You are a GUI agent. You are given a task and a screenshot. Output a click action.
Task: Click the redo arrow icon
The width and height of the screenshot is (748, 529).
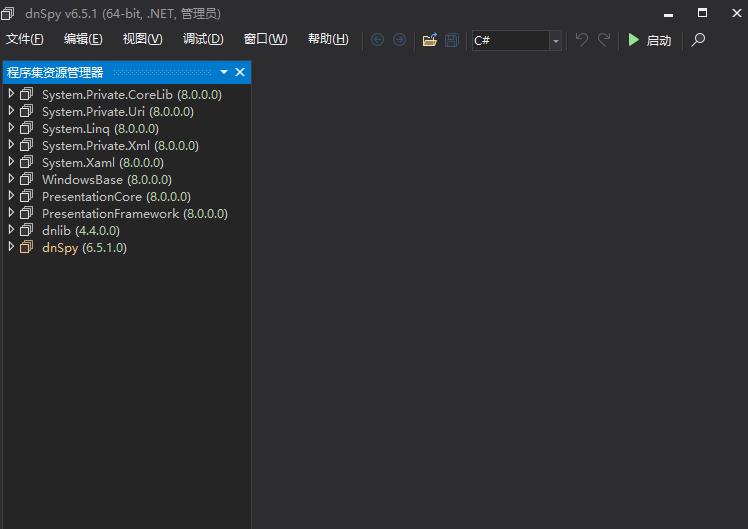[x=604, y=40]
